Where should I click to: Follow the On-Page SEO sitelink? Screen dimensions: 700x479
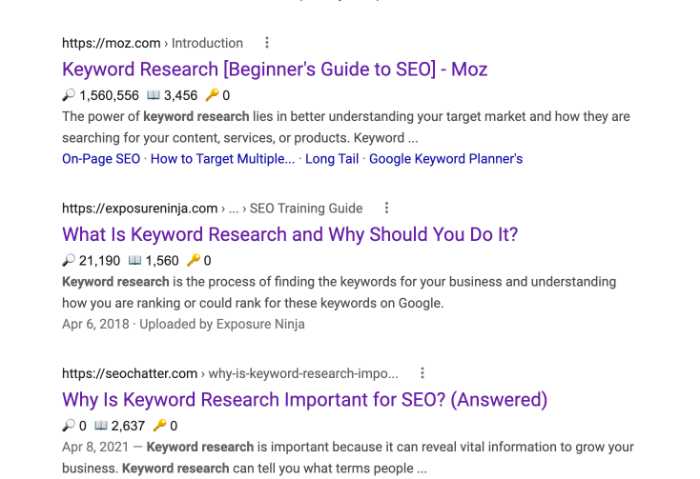coord(101,159)
